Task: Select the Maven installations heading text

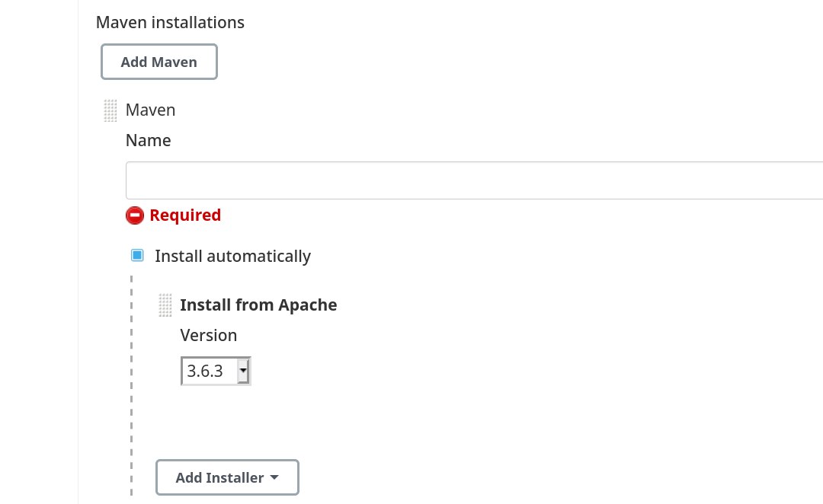Action: click(170, 23)
